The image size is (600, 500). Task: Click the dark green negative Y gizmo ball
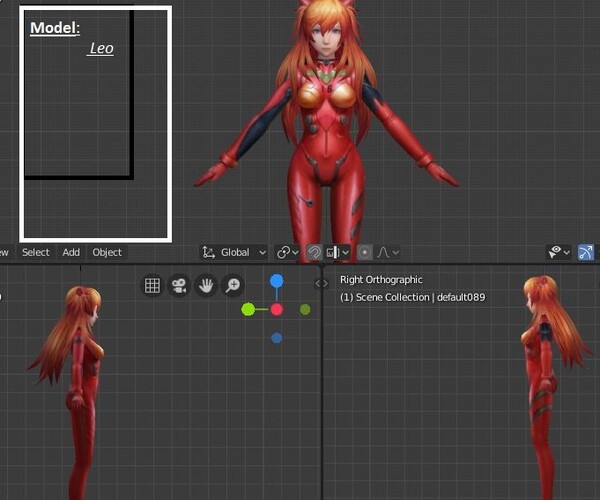pos(305,309)
